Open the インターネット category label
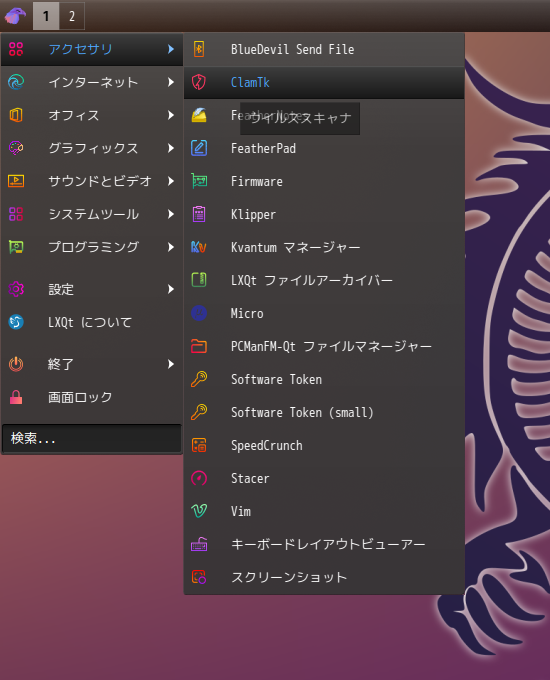This screenshot has width=550, height=680. [93, 82]
